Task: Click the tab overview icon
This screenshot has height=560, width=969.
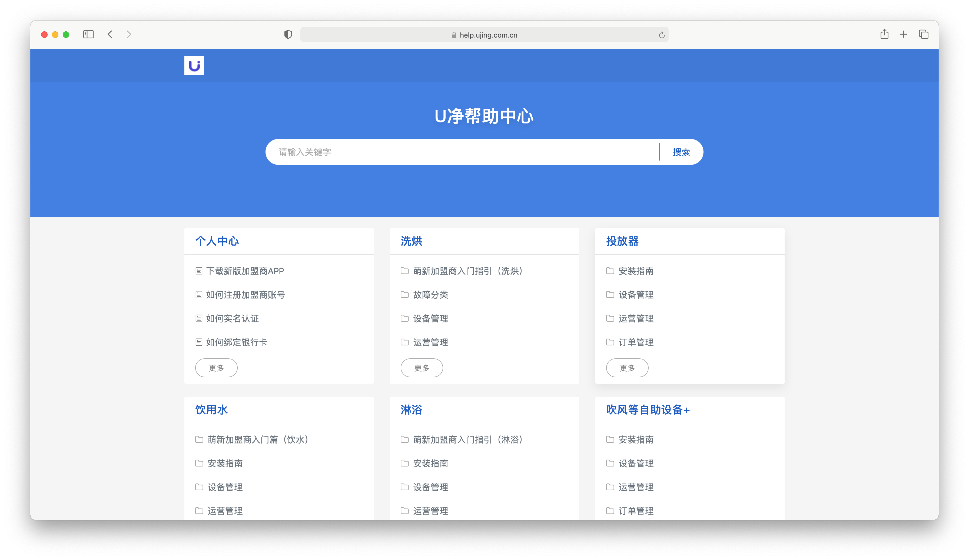Action: coord(924,34)
